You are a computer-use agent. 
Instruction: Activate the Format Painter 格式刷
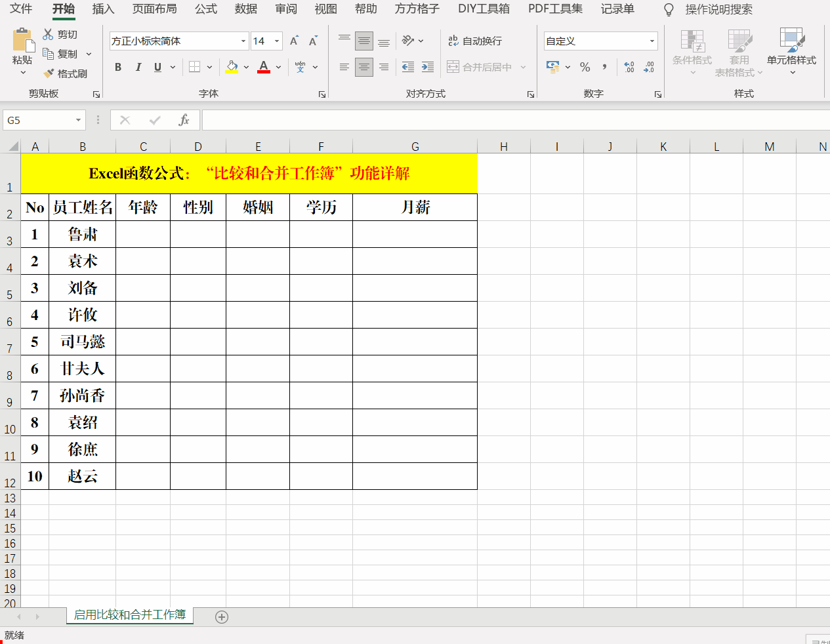coord(65,73)
